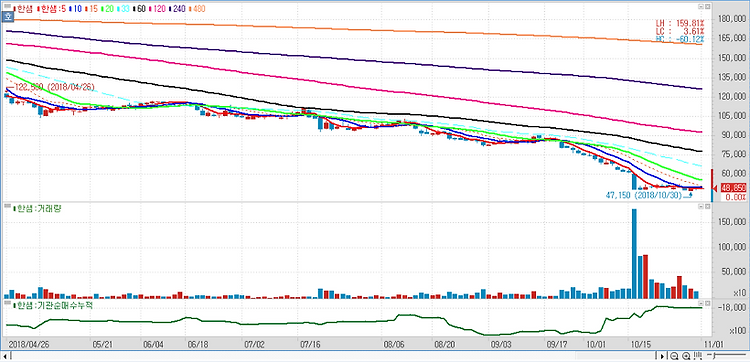
Task: Close the 거래량 volume pane with its X icon
Action: [707, 207]
